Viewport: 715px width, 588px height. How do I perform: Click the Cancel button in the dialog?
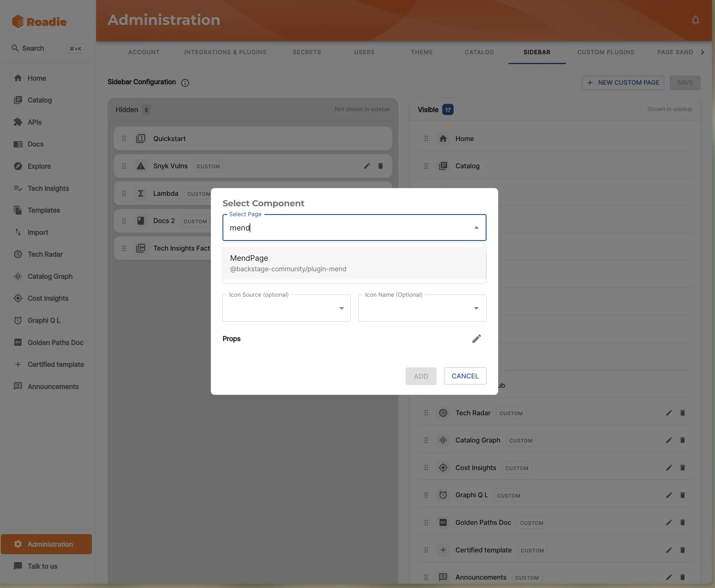tap(465, 376)
